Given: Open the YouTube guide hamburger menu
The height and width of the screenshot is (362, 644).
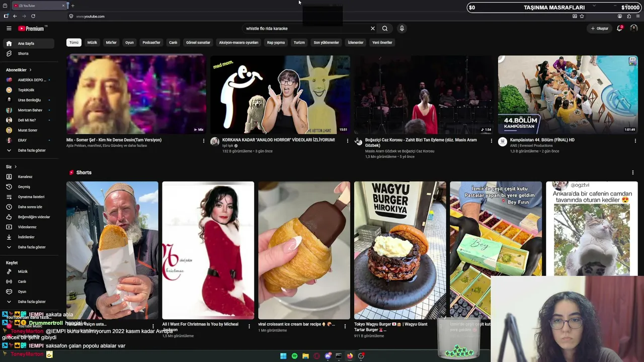Looking at the screenshot, I should click(x=9, y=29).
